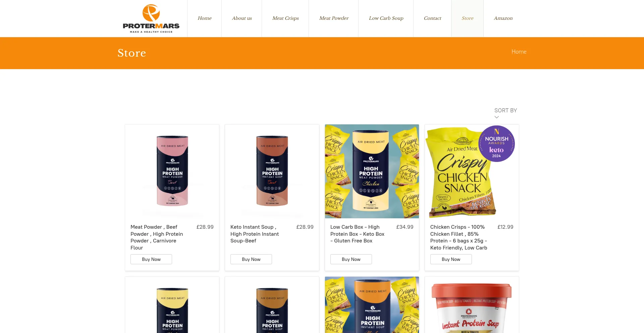Click the Protermars logo

[x=151, y=18]
